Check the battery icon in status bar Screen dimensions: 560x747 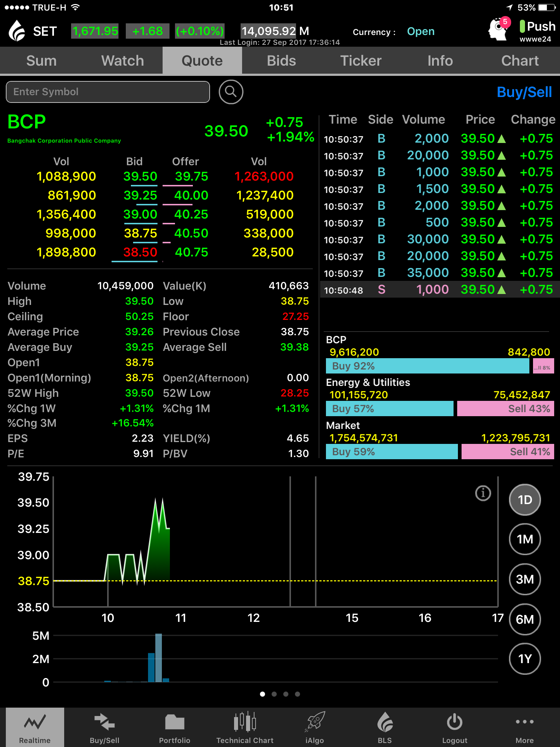tap(547, 7)
